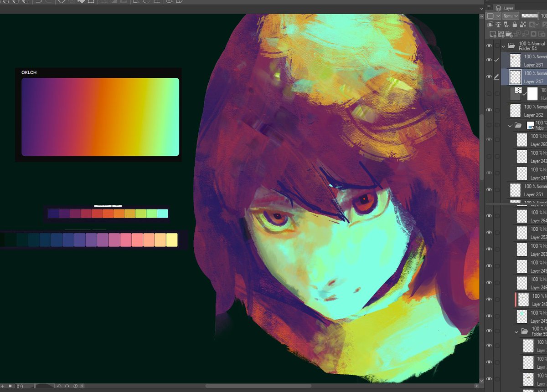Select row labeled Layer 248
The image size is (547, 392).
(x=524, y=300)
